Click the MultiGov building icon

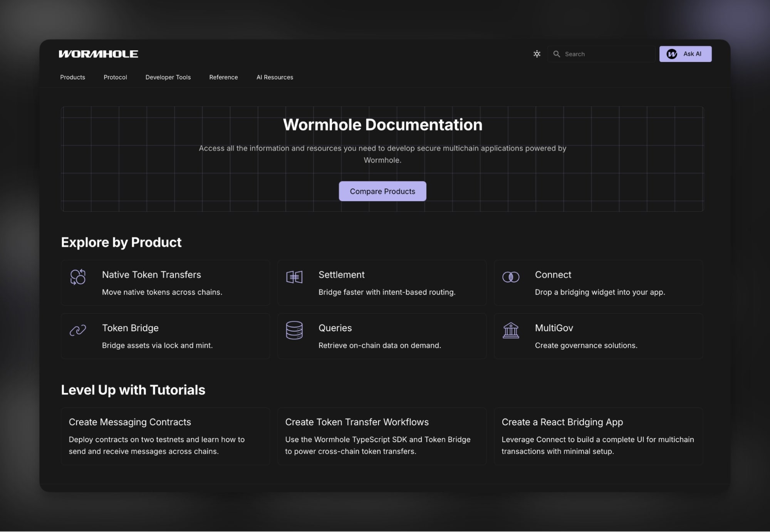click(x=511, y=330)
